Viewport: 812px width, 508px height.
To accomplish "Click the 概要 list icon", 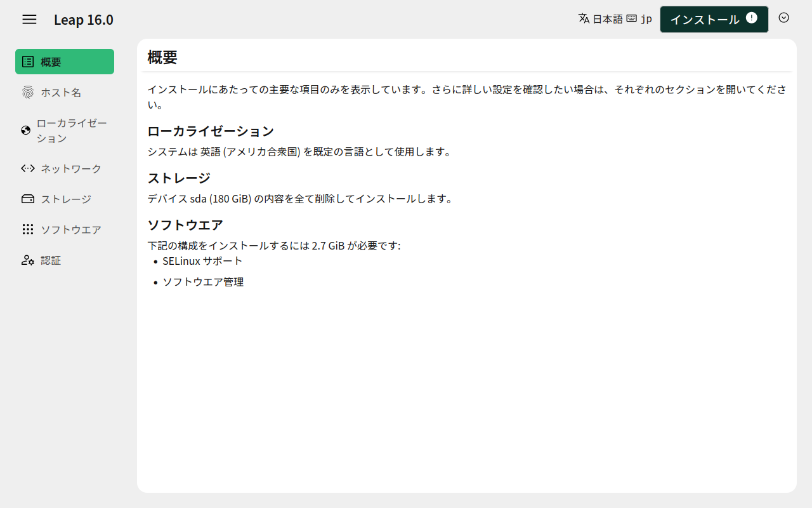I will pos(28,62).
